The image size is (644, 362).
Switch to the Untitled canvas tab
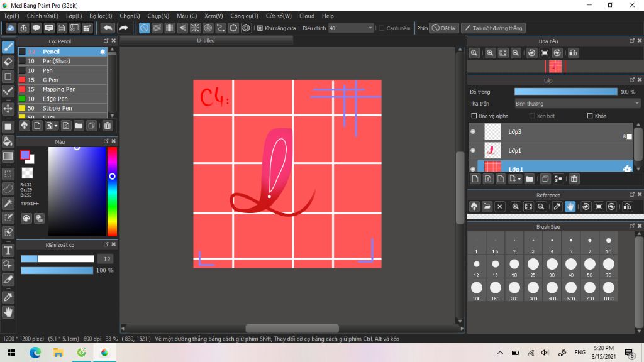coord(206,41)
